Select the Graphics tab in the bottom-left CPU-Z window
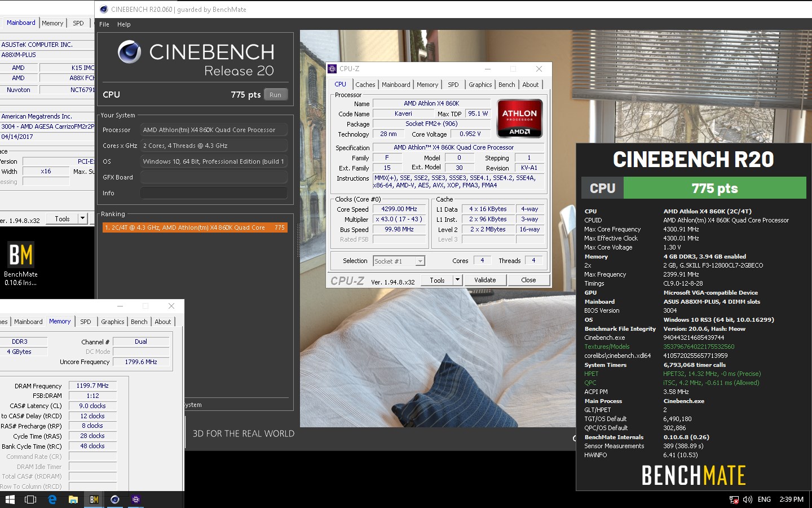The image size is (812, 508). pyautogui.click(x=113, y=322)
